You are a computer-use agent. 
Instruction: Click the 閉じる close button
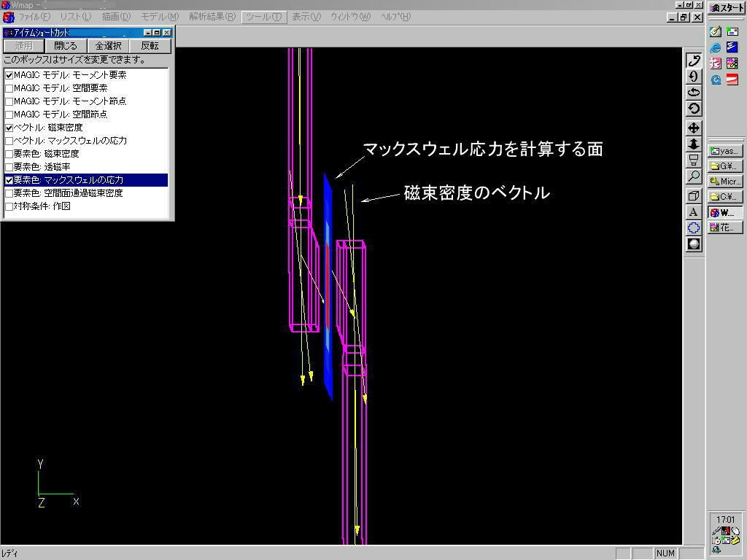[66, 46]
